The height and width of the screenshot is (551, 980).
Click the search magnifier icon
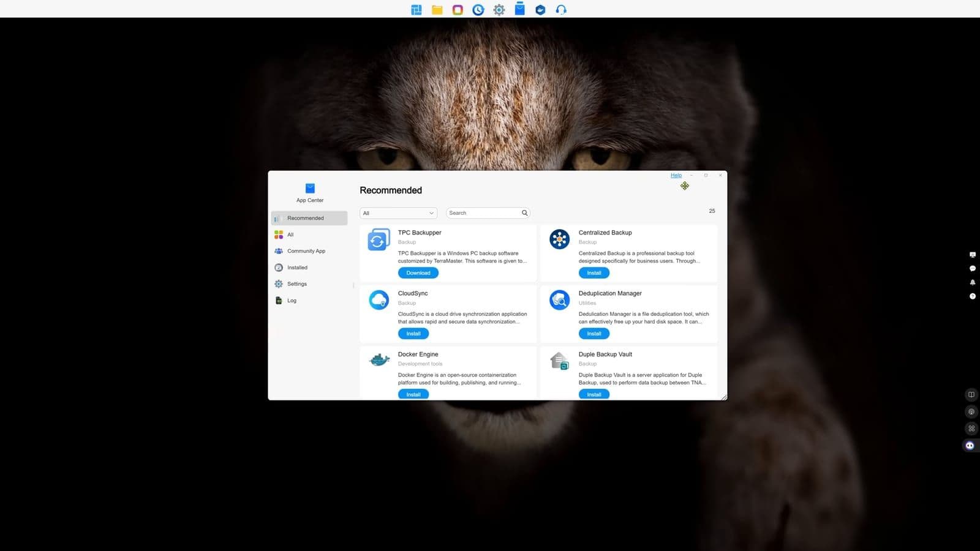(524, 213)
